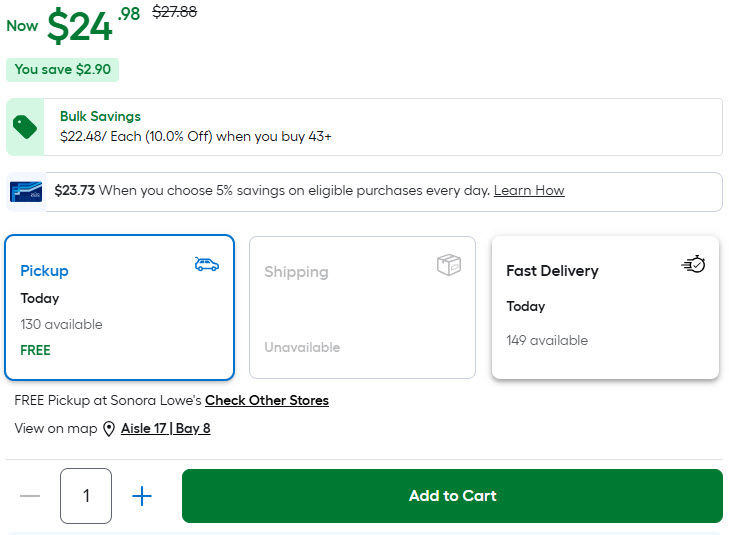
Task: Click the shipping box icon
Action: 449,265
